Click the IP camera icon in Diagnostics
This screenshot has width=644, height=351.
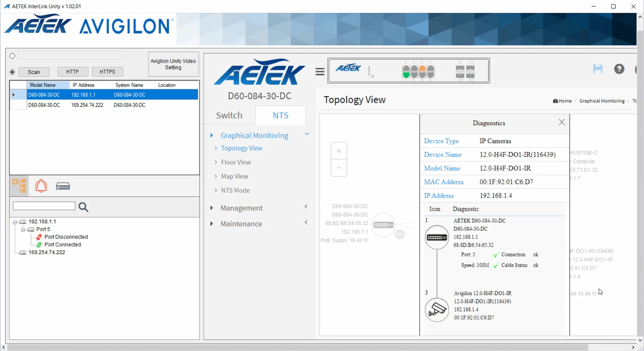437,310
